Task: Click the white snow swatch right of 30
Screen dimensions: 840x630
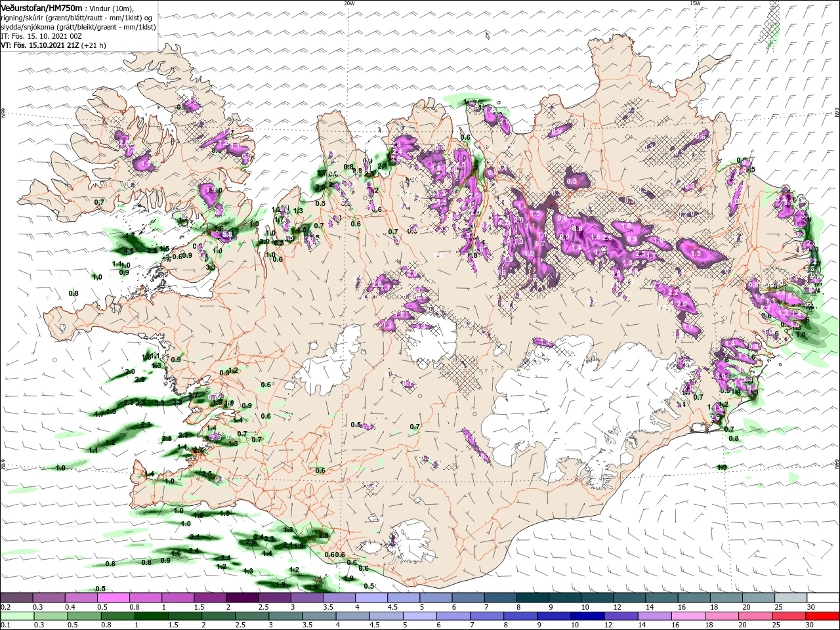Action: [823, 598]
